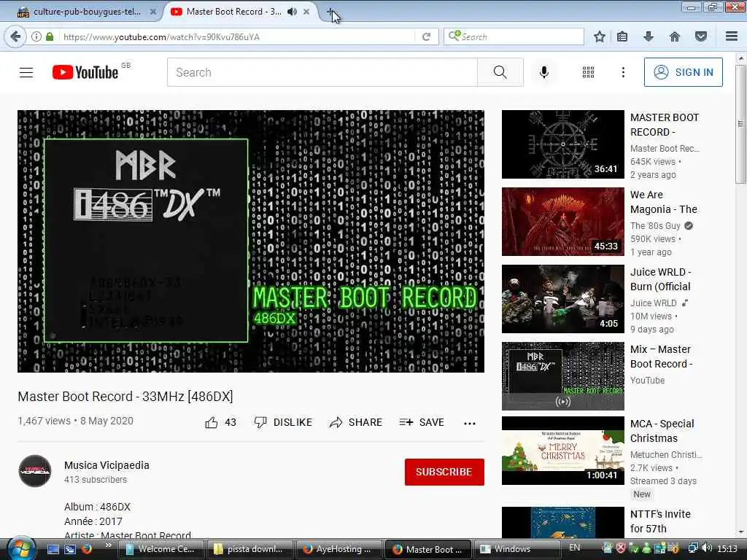Dislike the video
The width and height of the screenshot is (747, 560).
coord(284,422)
